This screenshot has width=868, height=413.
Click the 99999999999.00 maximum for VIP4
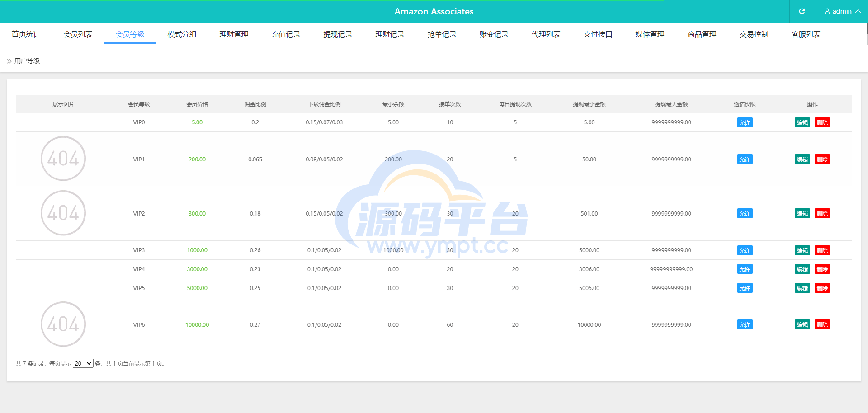click(x=671, y=269)
